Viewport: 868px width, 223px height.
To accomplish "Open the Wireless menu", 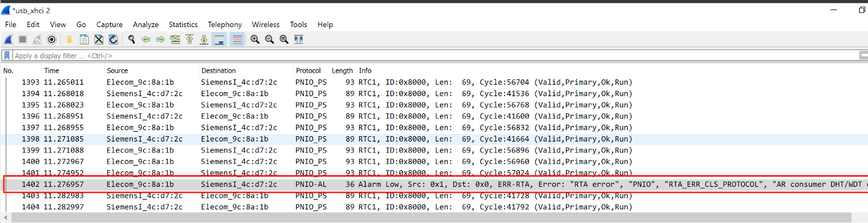I will (266, 24).
